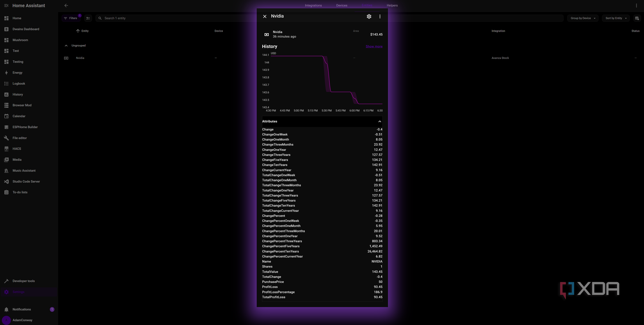The image size is (644, 325).
Task: Open Nvidia dialog three-dot menu
Action: click(x=380, y=16)
